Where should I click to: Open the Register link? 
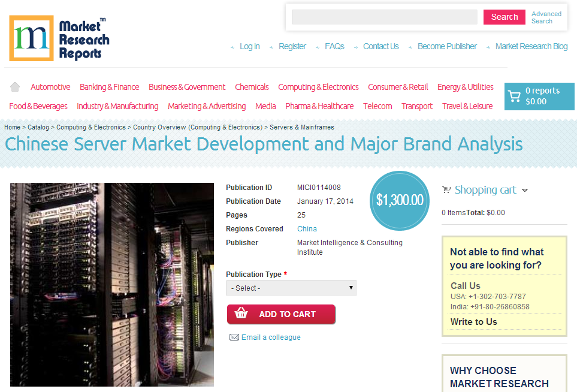(x=292, y=46)
